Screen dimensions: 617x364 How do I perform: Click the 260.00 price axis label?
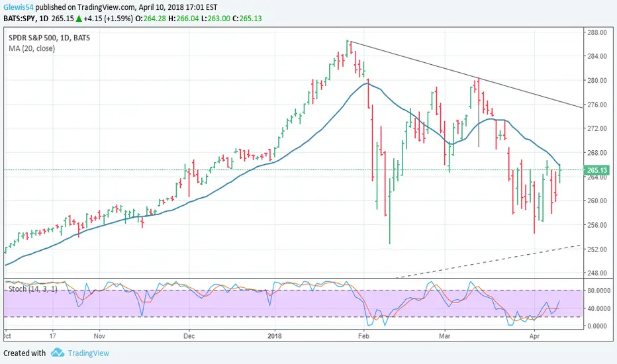coord(597,201)
